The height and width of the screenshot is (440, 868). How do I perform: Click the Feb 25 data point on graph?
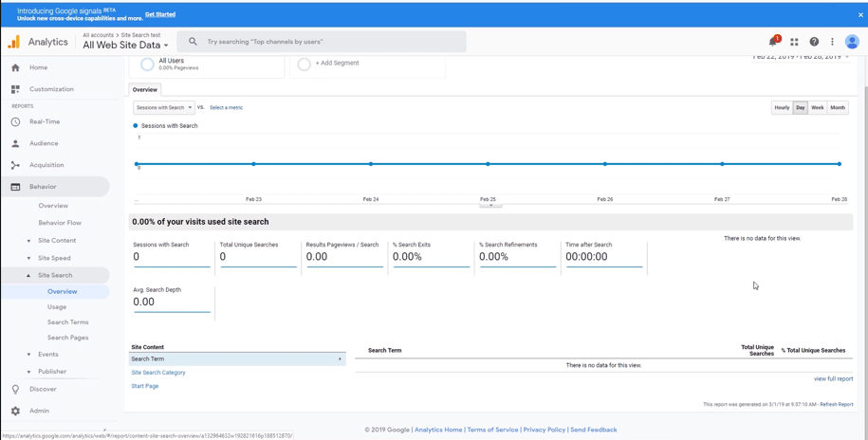(488, 164)
